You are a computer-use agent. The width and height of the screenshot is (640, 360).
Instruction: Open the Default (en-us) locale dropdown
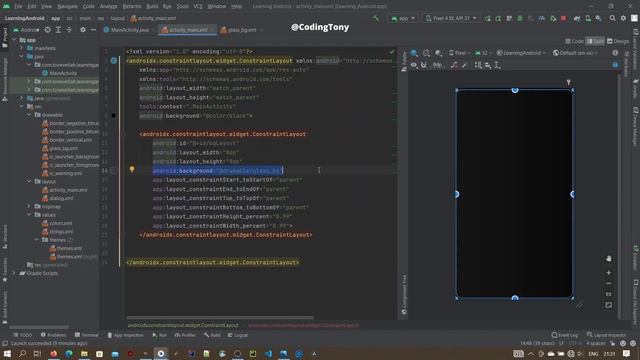pos(575,53)
